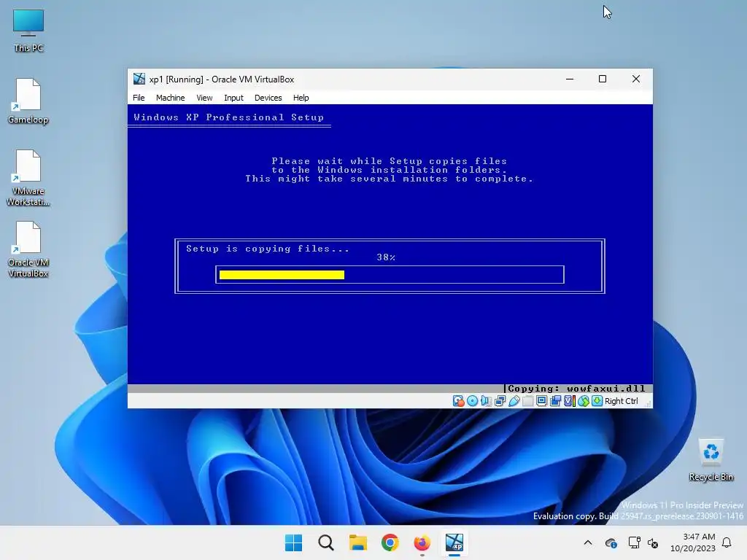Minimize the VirtualBox window
This screenshot has height=560, width=747.
pyautogui.click(x=569, y=79)
